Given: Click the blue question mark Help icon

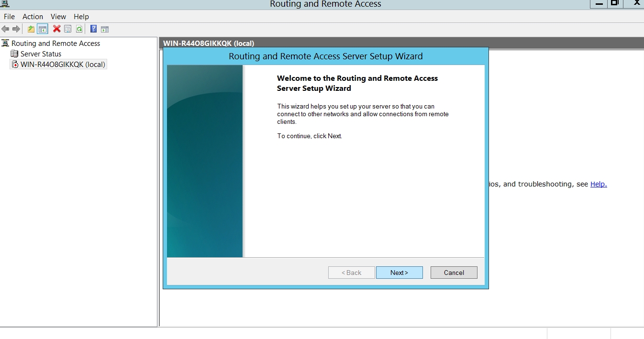Looking at the screenshot, I should tap(93, 29).
